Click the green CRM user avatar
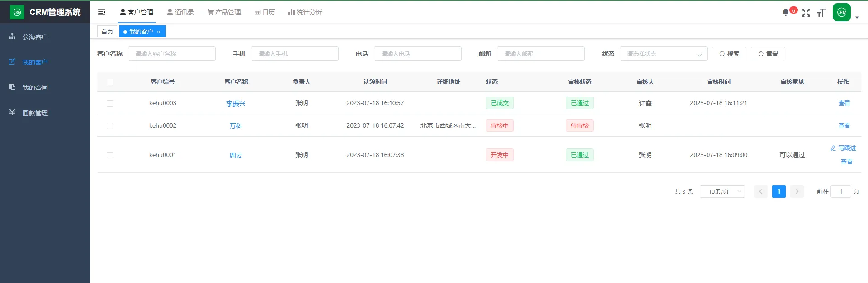This screenshot has height=283, width=868. pos(842,12)
